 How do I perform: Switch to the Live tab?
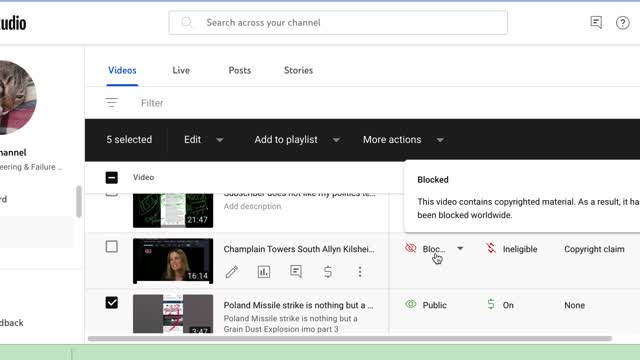[x=181, y=70]
